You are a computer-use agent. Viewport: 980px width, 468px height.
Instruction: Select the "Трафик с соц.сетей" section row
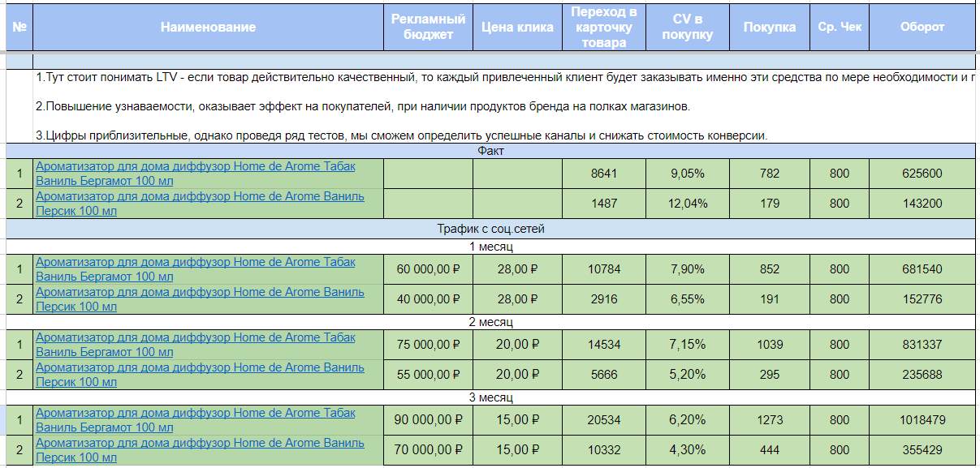click(490, 230)
